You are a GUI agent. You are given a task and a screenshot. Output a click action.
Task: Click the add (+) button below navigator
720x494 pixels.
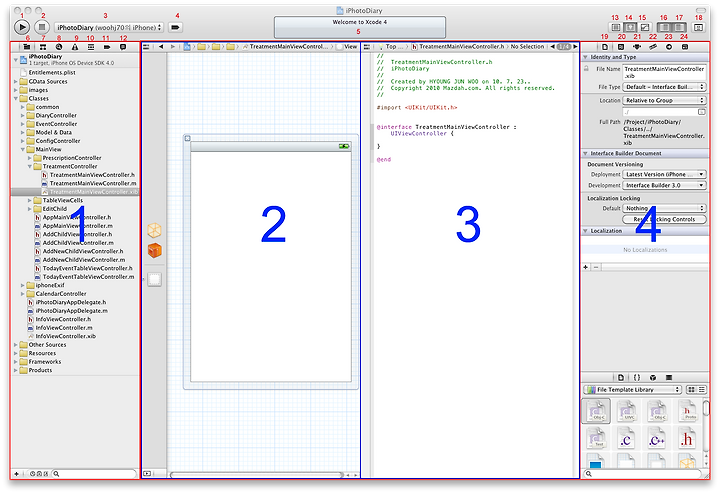[17, 474]
